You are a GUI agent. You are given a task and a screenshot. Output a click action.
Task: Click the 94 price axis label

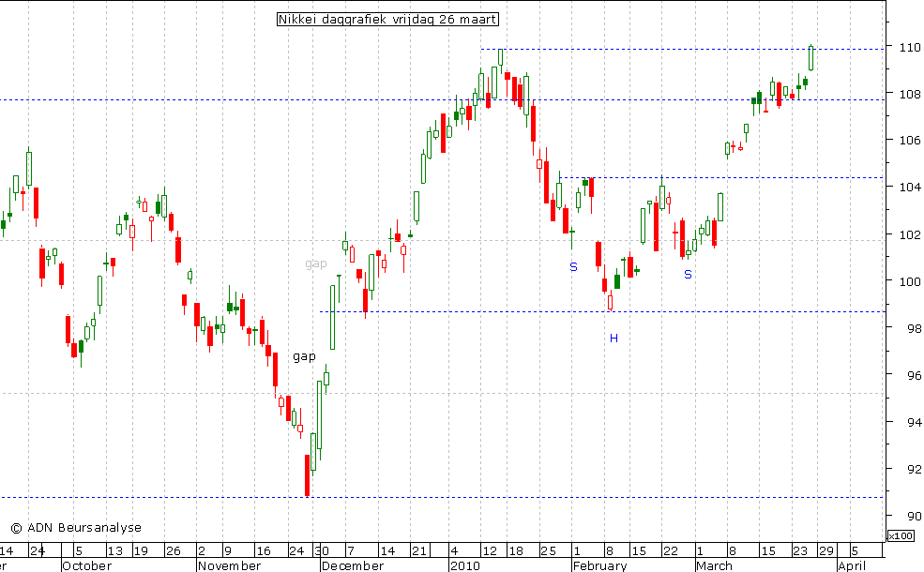[x=914, y=422]
